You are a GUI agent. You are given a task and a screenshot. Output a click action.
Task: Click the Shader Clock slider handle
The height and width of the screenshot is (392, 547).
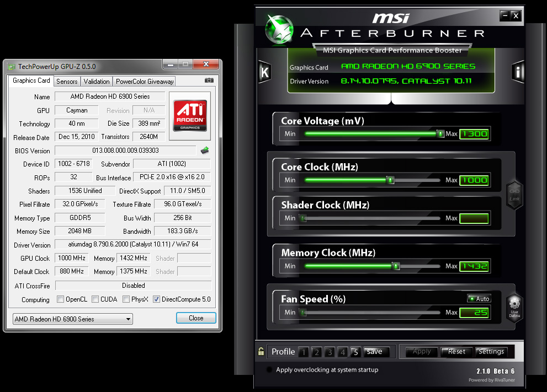pos(303,218)
